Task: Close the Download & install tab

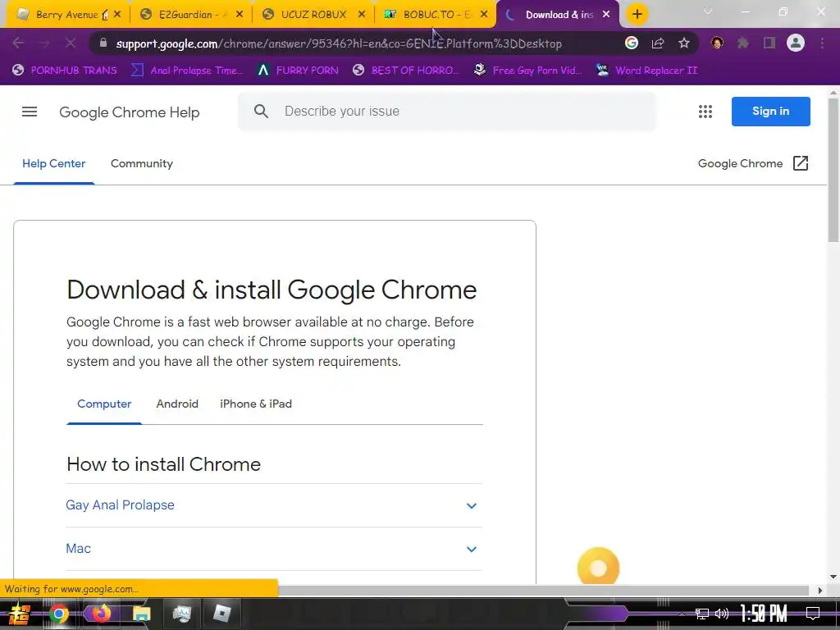Action: (606, 15)
